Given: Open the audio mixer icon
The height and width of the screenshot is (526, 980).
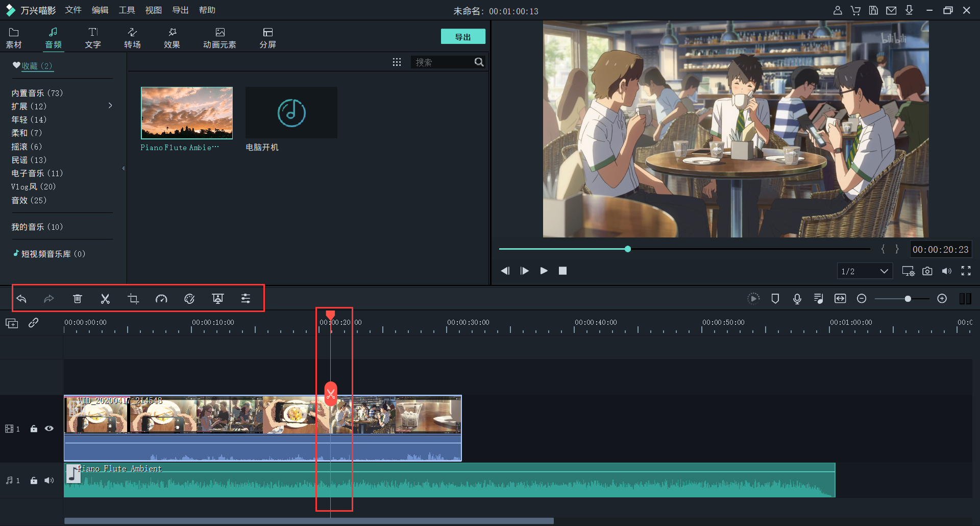Looking at the screenshot, I should tap(819, 299).
